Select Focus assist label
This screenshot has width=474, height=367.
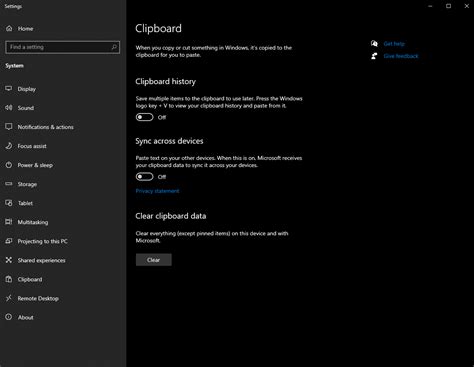tap(32, 146)
